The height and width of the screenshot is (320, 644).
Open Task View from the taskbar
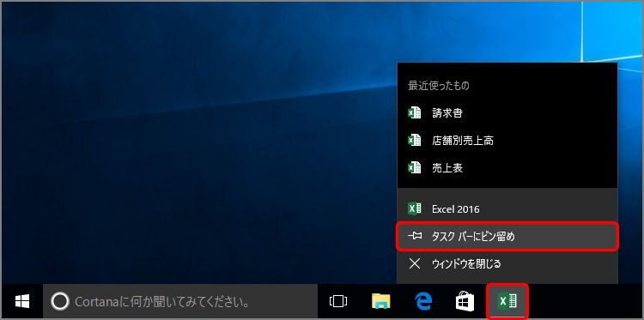(x=338, y=302)
